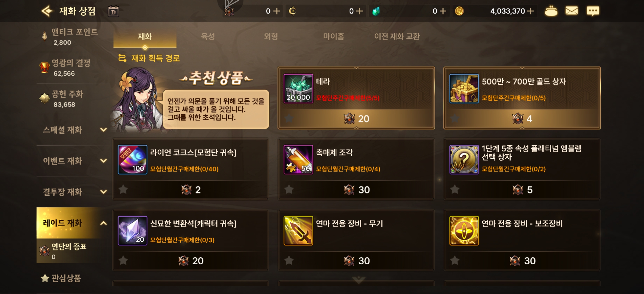Open the 관심상품 favorites list
The image size is (644, 294).
tap(61, 278)
